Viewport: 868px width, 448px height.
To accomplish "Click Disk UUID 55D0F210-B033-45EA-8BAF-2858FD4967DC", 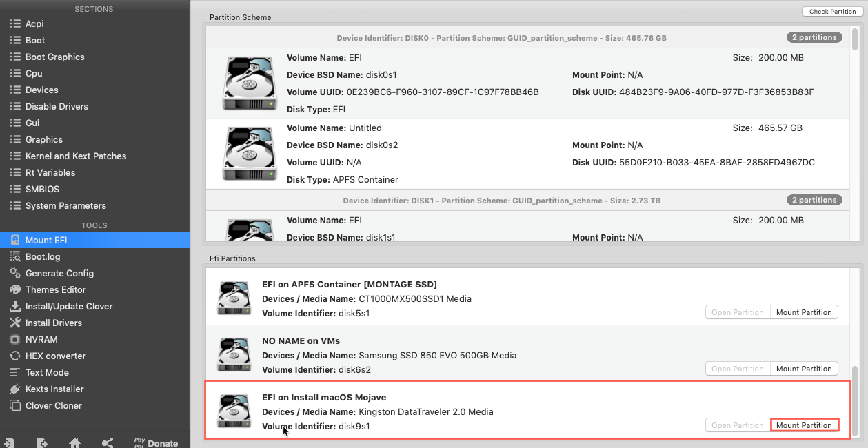I will pos(694,162).
